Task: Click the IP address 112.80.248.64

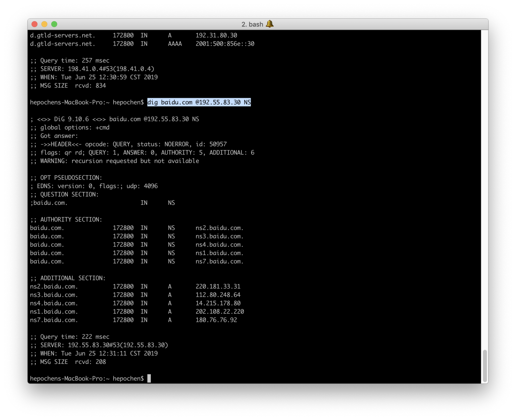Action: tap(218, 295)
